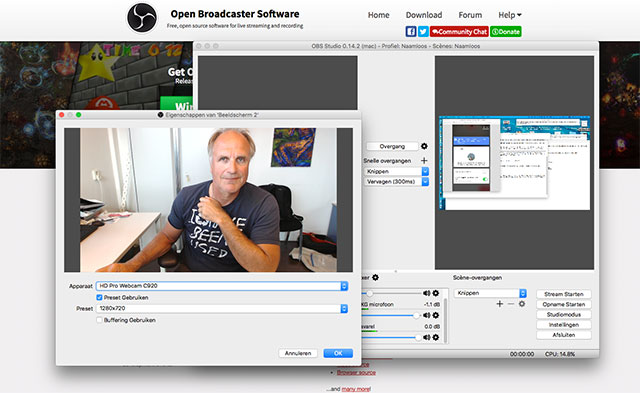Toggle Studiomodus in OBS

pyautogui.click(x=564, y=315)
